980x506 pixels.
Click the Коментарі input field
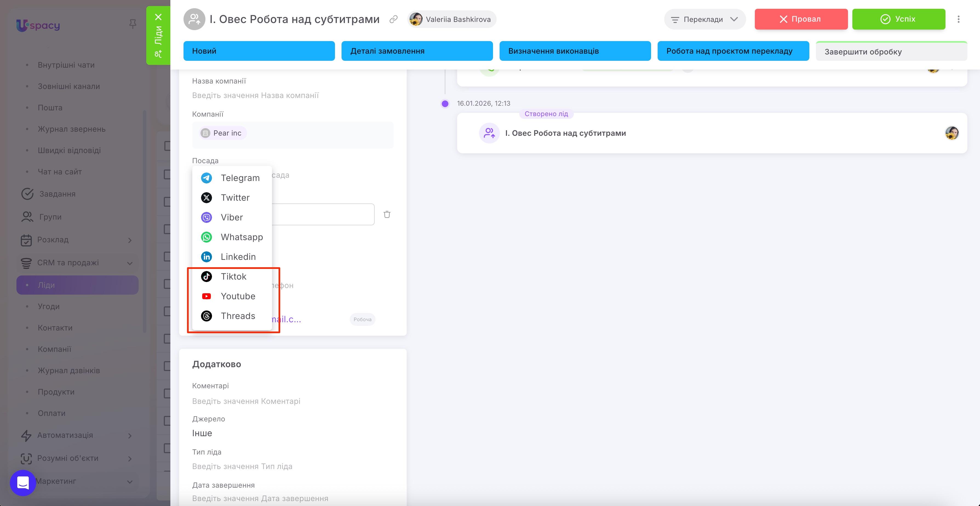tap(293, 401)
